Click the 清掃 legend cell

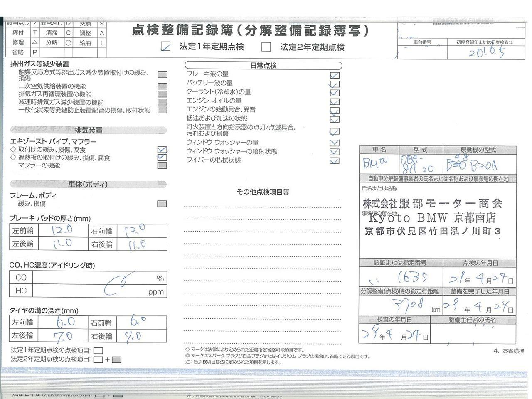(x=52, y=32)
